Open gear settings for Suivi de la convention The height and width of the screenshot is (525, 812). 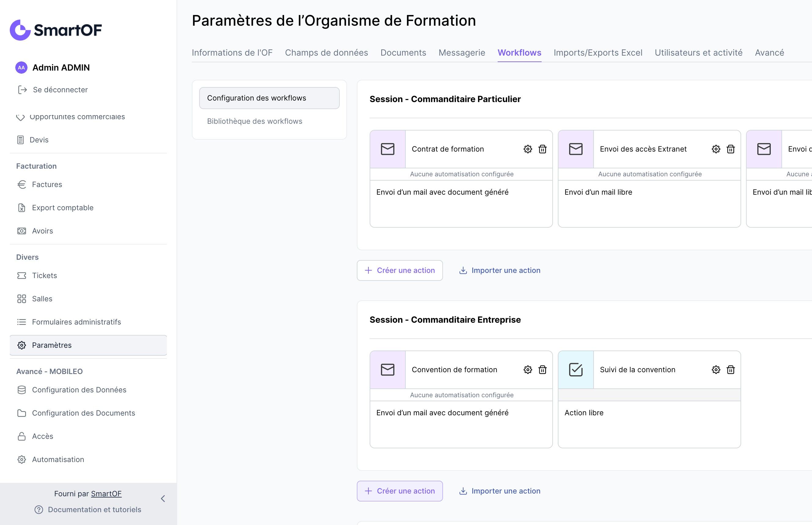point(715,369)
